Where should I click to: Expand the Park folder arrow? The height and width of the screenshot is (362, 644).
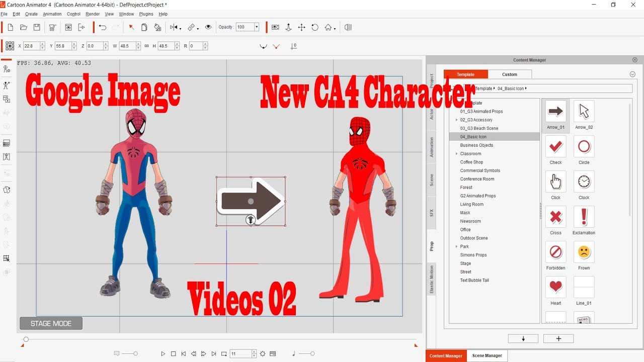coord(457,247)
